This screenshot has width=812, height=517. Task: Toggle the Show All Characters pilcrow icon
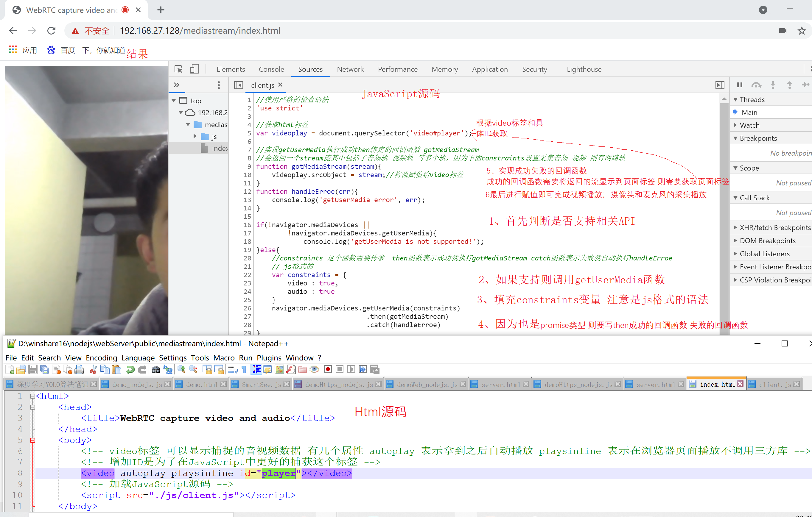coord(244,370)
